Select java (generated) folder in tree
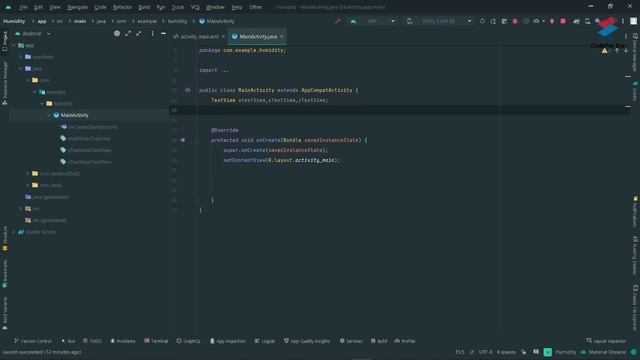Image resolution: width=640 pixels, height=360 pixels. tap(47, 197)
